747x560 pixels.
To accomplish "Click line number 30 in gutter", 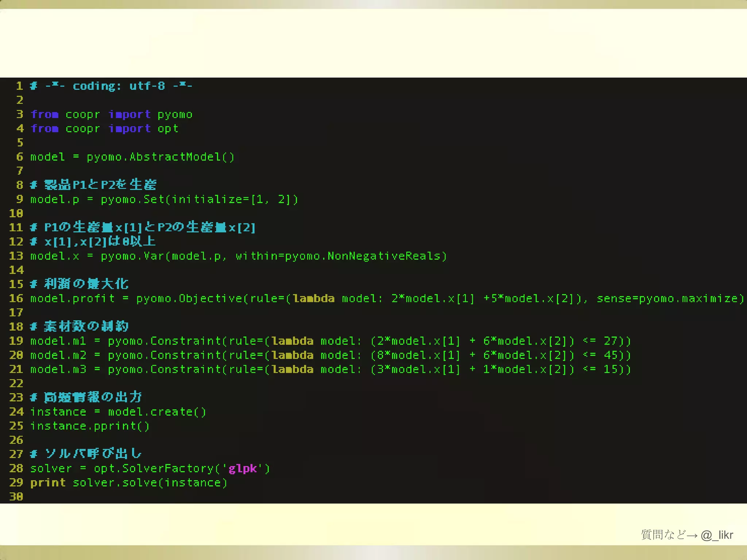I will click(x=16, y=497).
